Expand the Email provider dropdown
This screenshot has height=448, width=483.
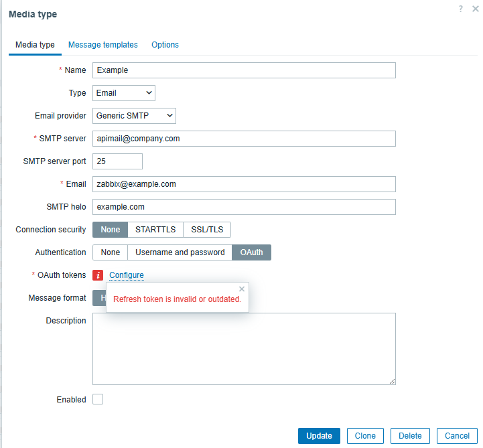(134, 116)
